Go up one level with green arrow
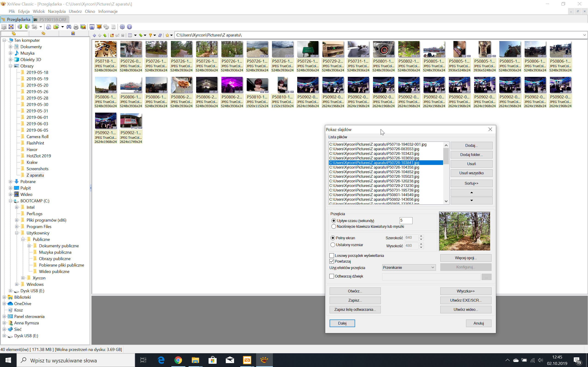The image size is (588, 367). (x=105, y=35)
